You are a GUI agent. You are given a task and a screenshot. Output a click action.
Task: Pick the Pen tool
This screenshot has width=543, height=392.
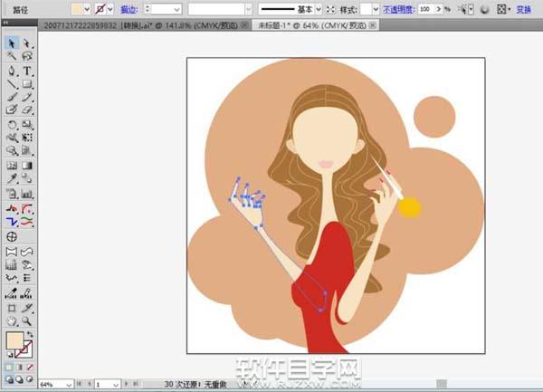[12, 71]
